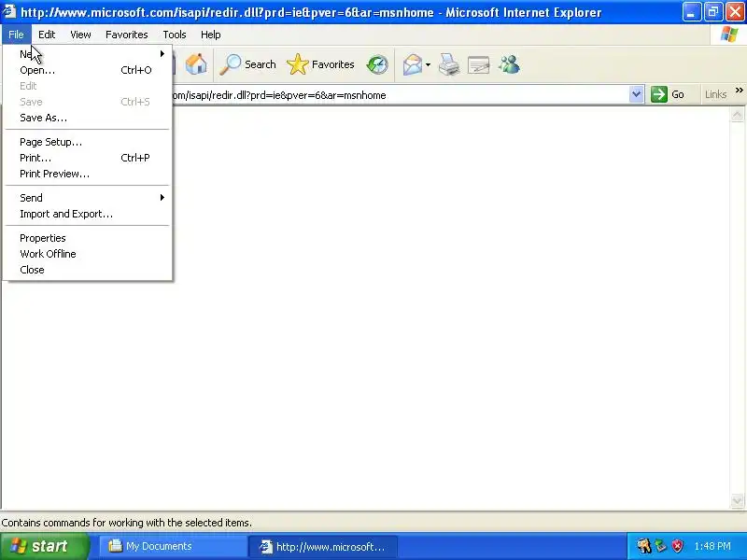Open the View menu
The height and width of the screenshot is (560, 747).
pos(80,35)
